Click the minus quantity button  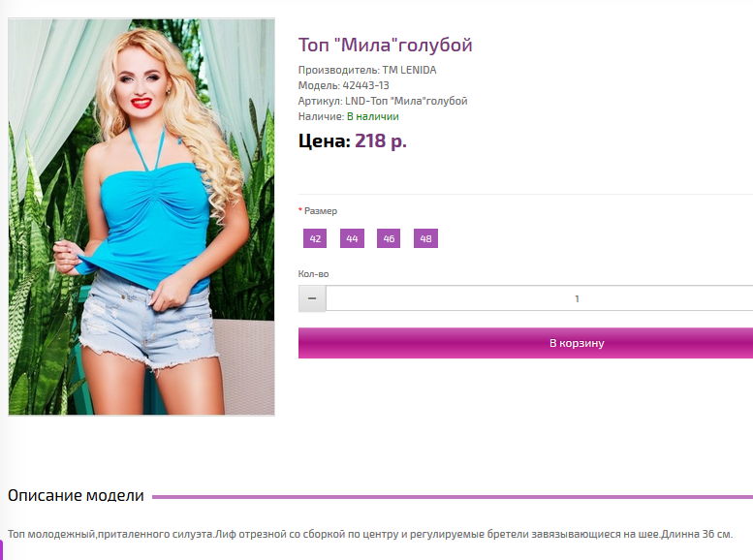(x=312, y=298)
